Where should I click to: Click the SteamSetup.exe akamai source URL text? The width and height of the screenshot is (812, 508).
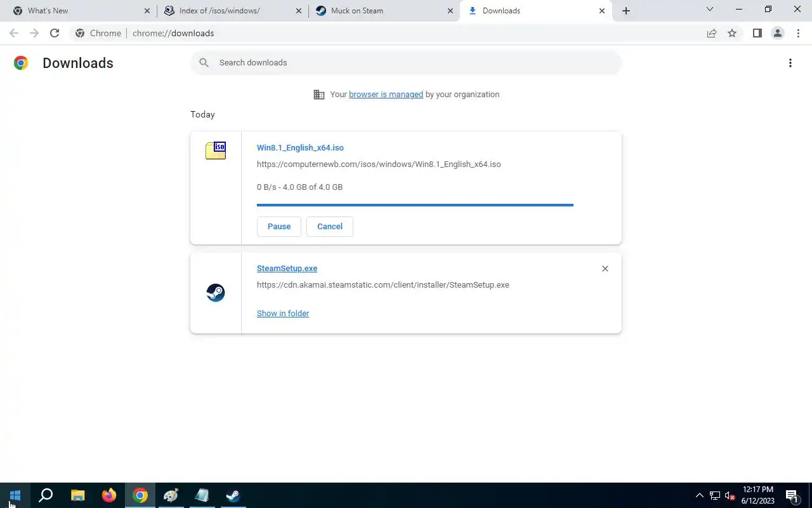tap(383, 285)
